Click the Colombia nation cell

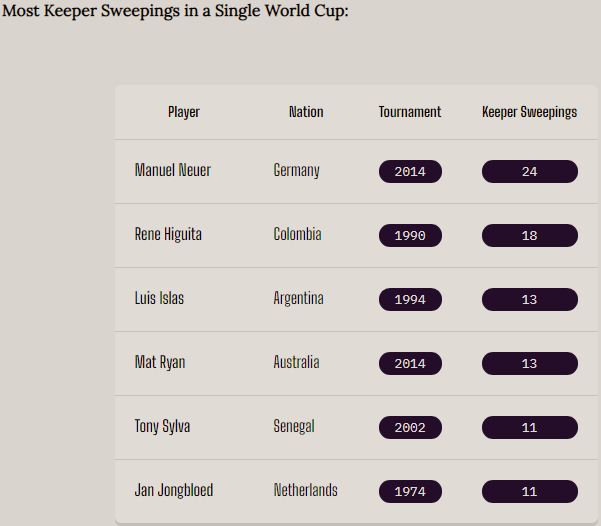pyautogui.click(x=298, y=235)
